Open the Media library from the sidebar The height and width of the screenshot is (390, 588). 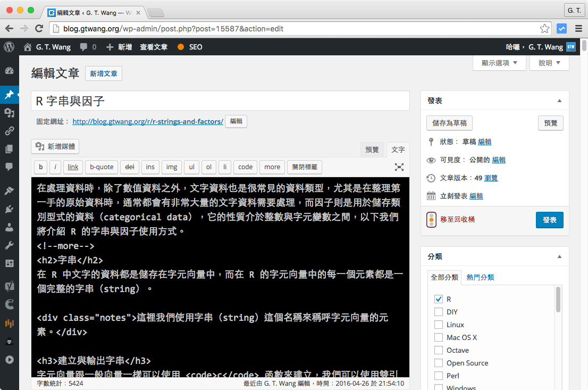point(10,112)
